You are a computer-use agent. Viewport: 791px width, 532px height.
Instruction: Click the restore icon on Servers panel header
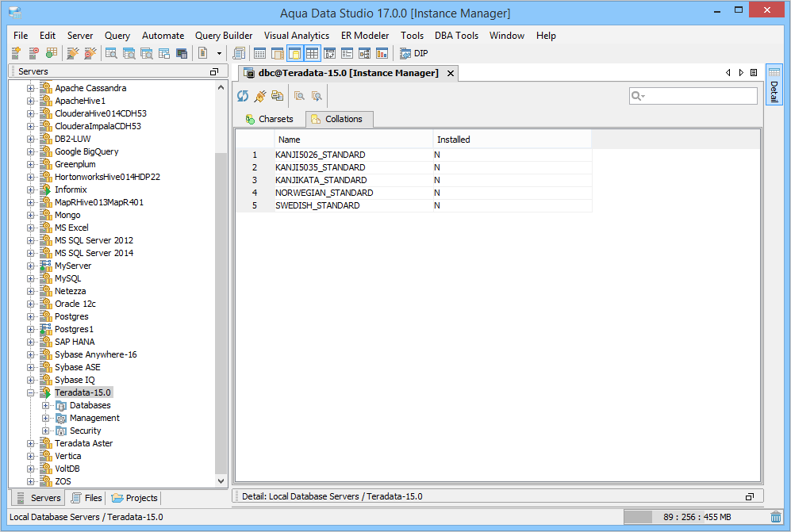(x=214, y=71)
